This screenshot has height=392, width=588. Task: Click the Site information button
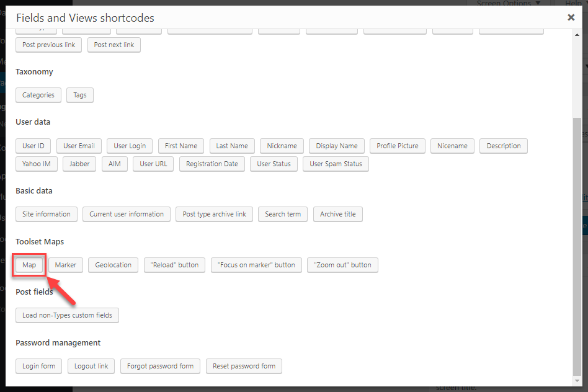point(47,214)
